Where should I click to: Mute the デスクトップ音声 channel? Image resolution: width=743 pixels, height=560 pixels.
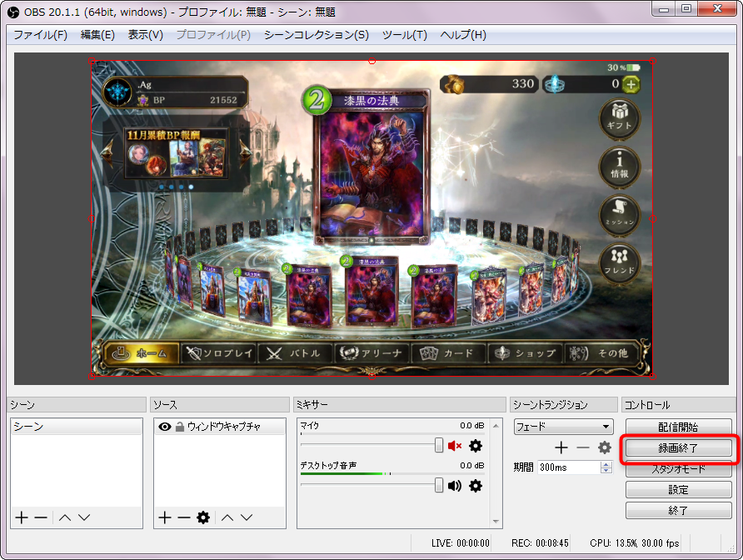pyautogui.click(x=455, y=486)
